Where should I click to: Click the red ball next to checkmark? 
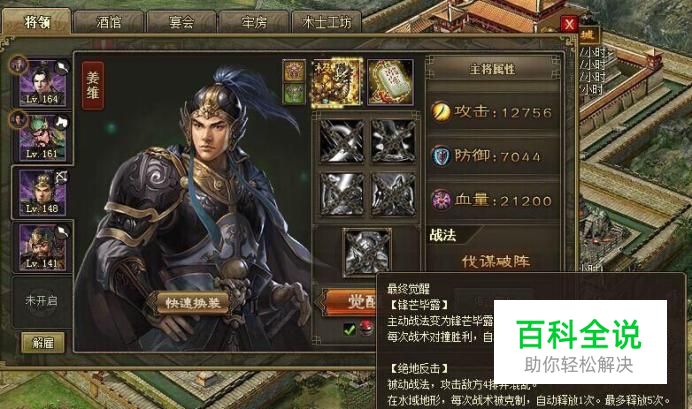(x=366, y=328)
